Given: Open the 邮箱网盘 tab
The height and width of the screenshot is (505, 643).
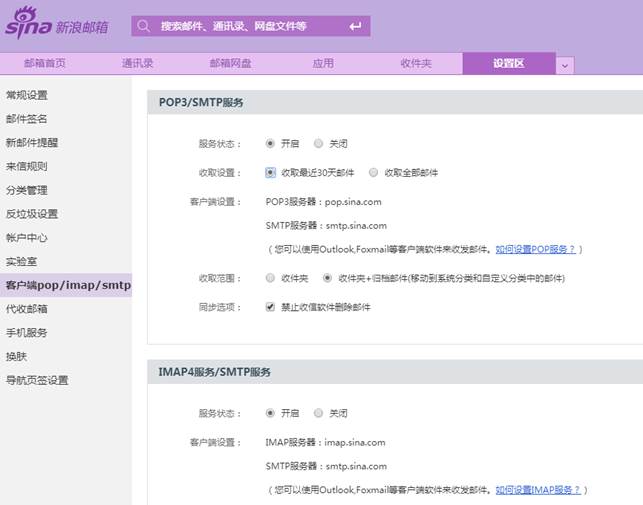Looking at the screenshot, I should (x=230, y=63).
